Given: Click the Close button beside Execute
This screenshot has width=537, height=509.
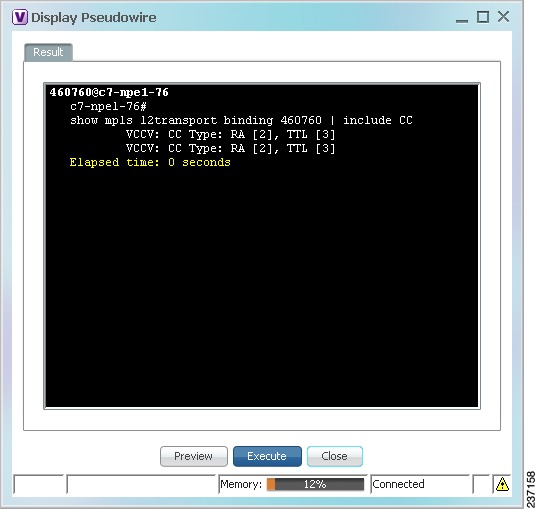Looking at the screenshot, I should pyautogui.click(x=335, y=456).
